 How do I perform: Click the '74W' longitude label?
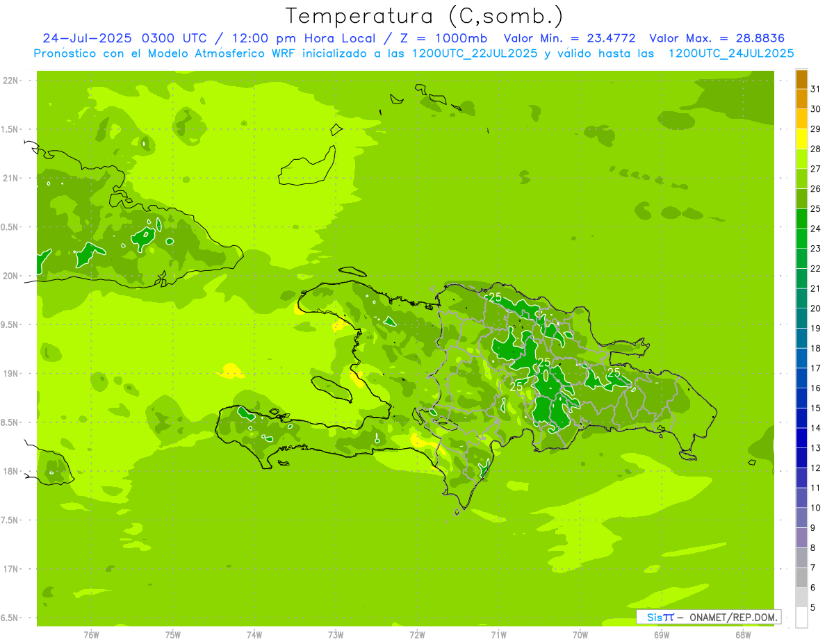(254, 635)
